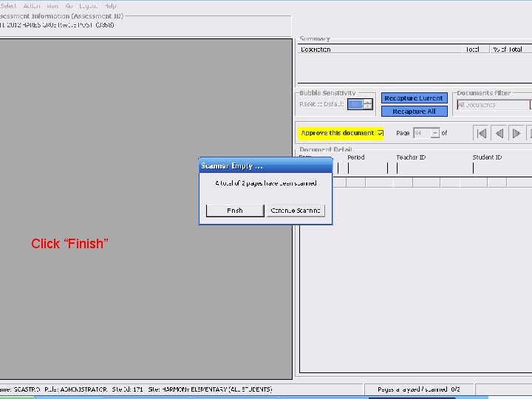Click the Pages analyzed / scanned status

(x=419, y=389)
